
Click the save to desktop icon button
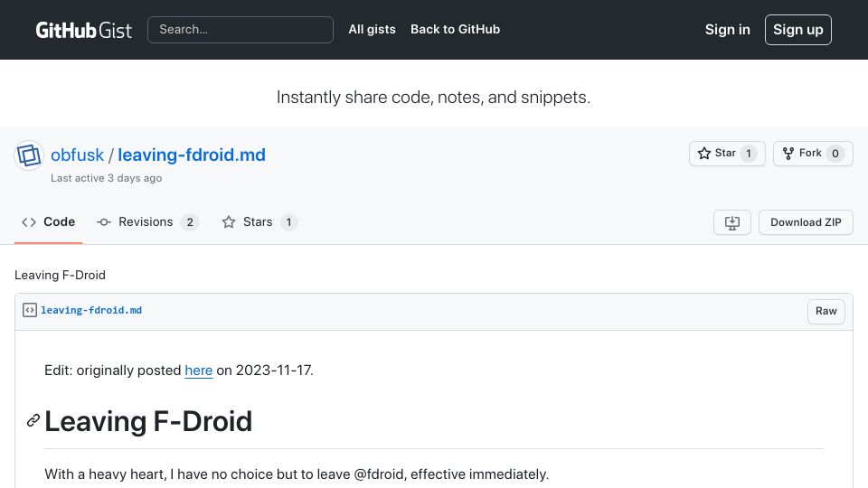click(731, 222)
